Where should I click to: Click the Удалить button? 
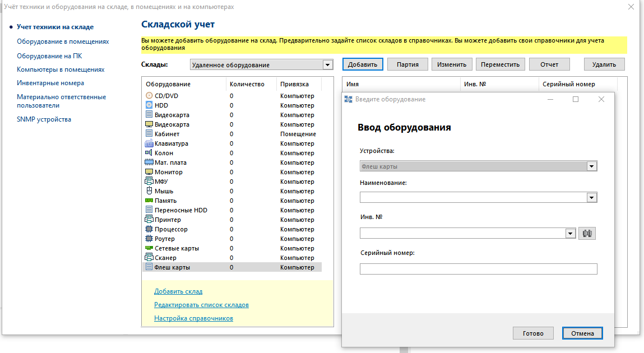pyautogui.click(x=604, y=64)
